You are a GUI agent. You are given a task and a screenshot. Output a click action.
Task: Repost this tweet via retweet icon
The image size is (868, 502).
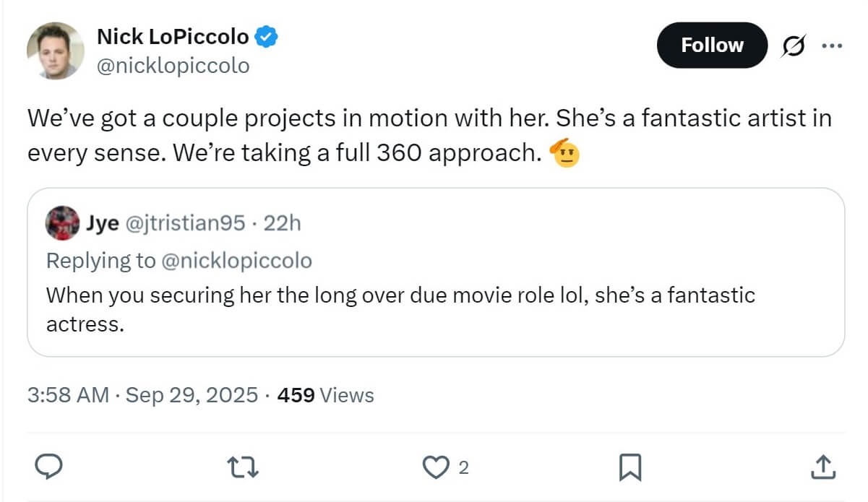[x=244, y=467]
